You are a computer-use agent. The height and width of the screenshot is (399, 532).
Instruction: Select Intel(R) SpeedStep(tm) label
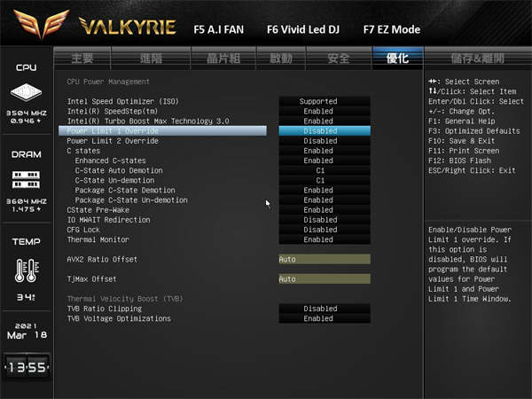[113, 111]
